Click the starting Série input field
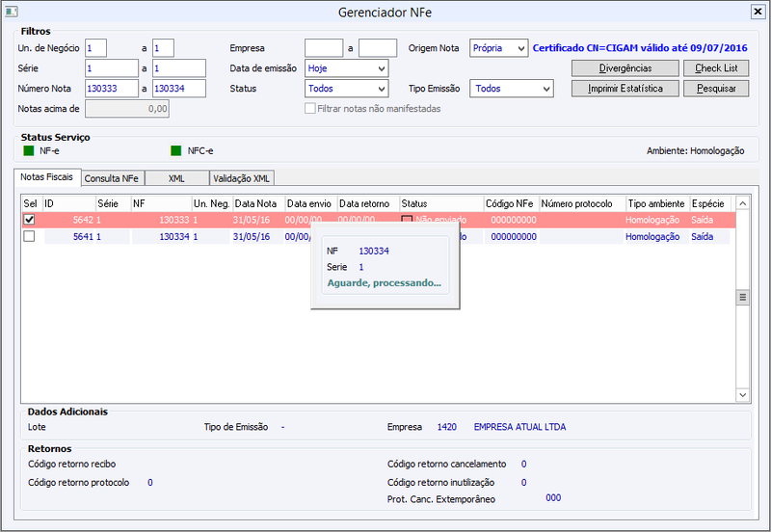Screen dimensions: 771x532 (x=112, y=68)
